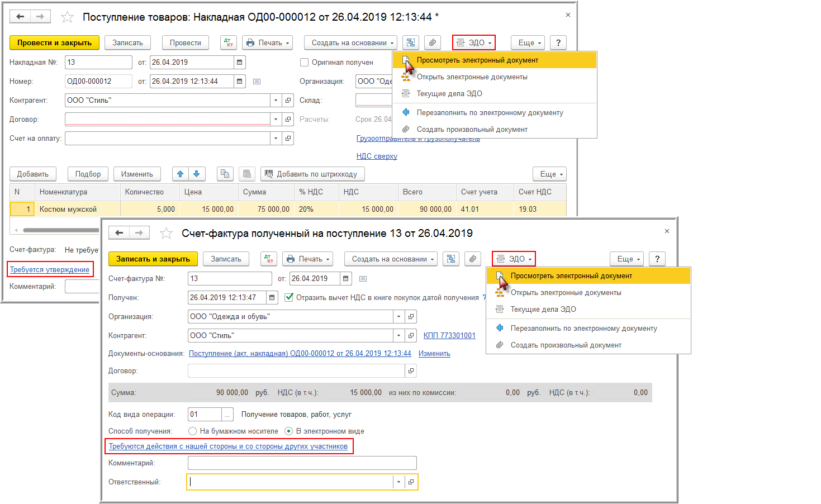Choose Просмотреть электронный документ in Счет-фактура menu
The height and width of the screenshot is (504, 821).
589,275
